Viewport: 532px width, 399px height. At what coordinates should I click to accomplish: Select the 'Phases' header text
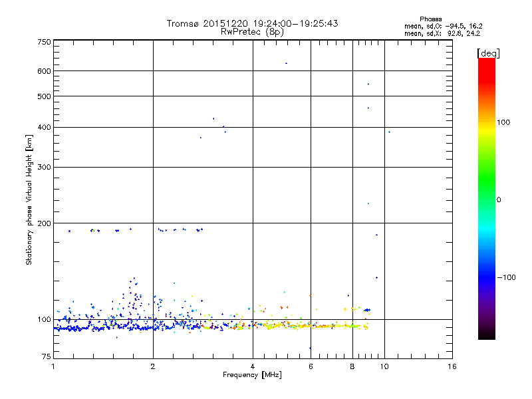pyautogui.click(x=430, y=19)
